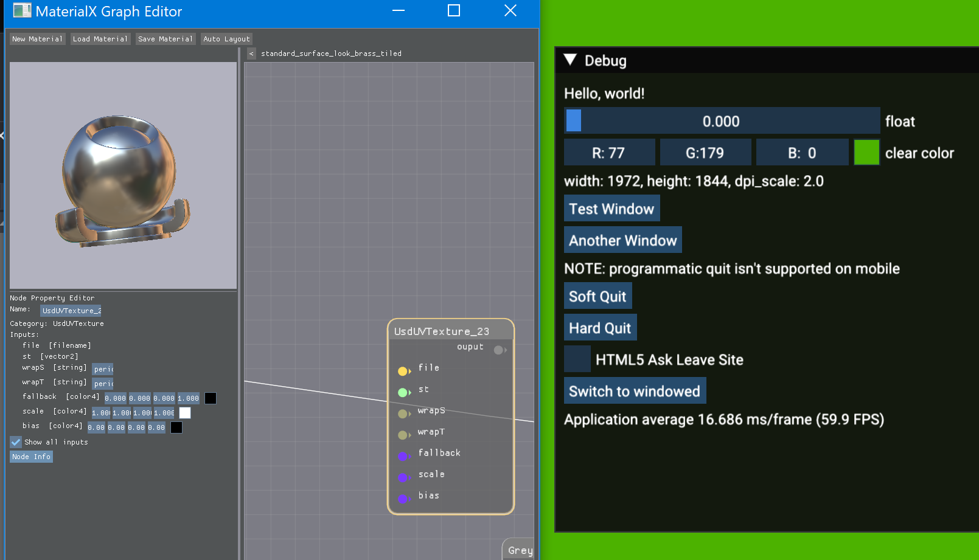Click the wrapT input pin on the node

tap(404, 435)
